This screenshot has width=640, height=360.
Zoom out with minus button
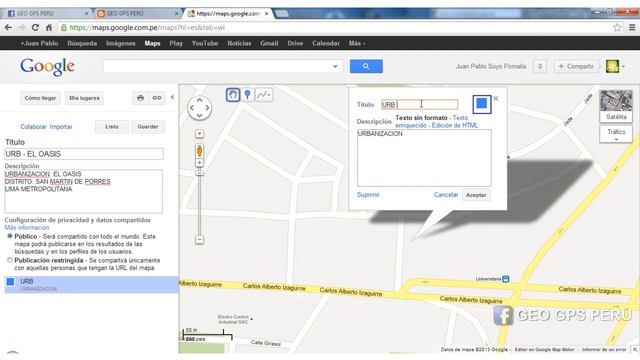tap(199, 240)
